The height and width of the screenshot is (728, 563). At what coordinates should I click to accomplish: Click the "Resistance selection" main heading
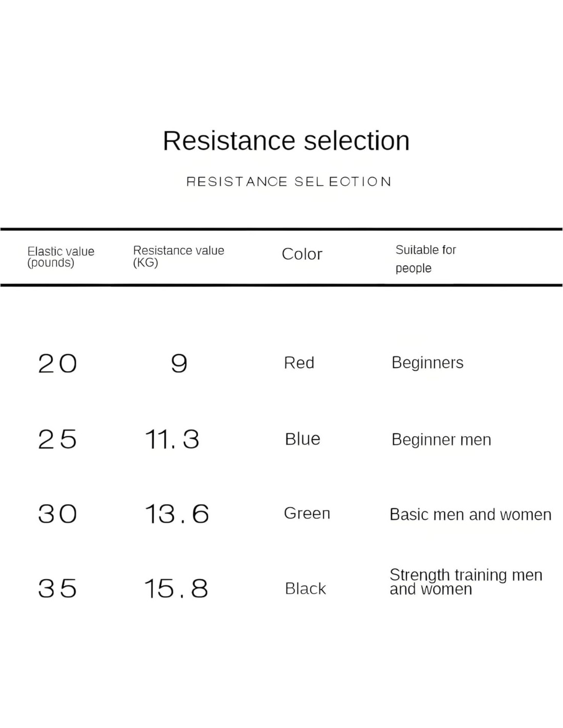[x=286, y=141]
